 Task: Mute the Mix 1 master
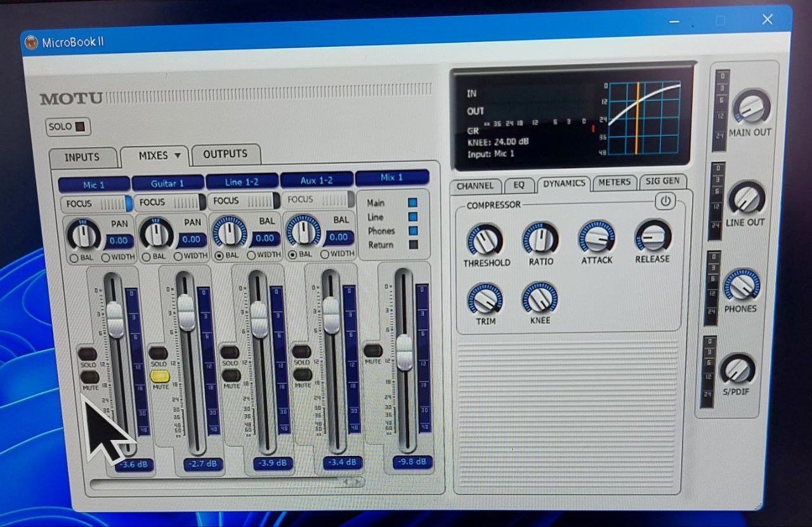coord(373,350)
